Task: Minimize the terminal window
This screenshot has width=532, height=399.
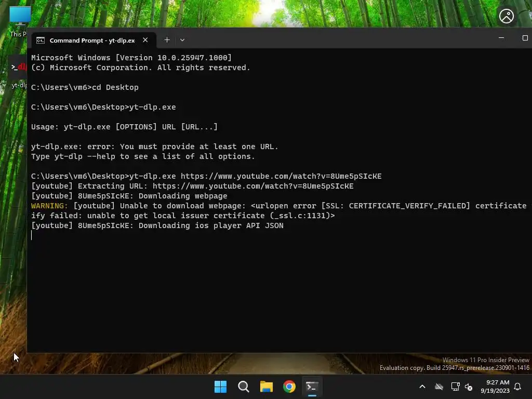Action: 501,38
